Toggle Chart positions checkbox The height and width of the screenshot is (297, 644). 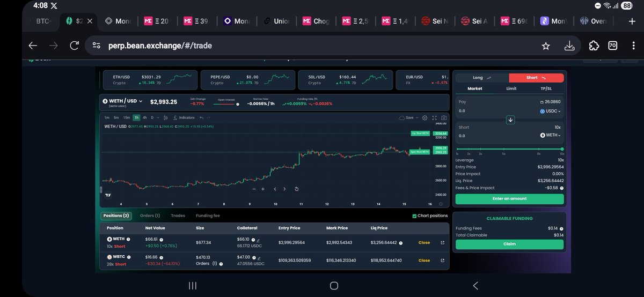[x=414, y=216]
